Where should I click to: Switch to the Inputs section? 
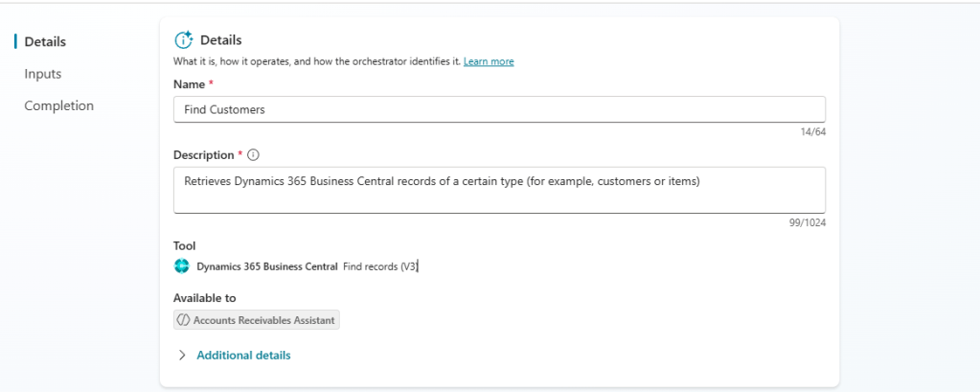click(43, 74)
